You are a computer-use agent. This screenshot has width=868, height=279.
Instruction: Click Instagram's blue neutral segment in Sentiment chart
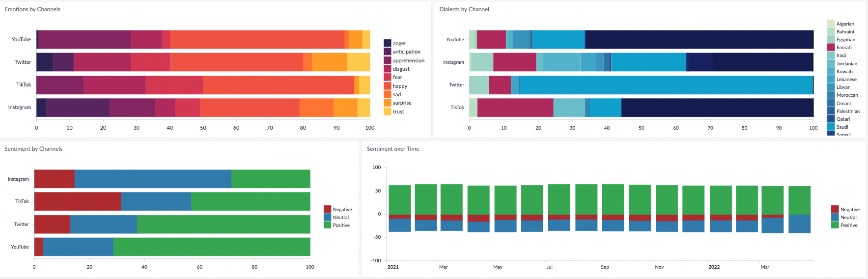pyautogui.click(x=153, y=179)
